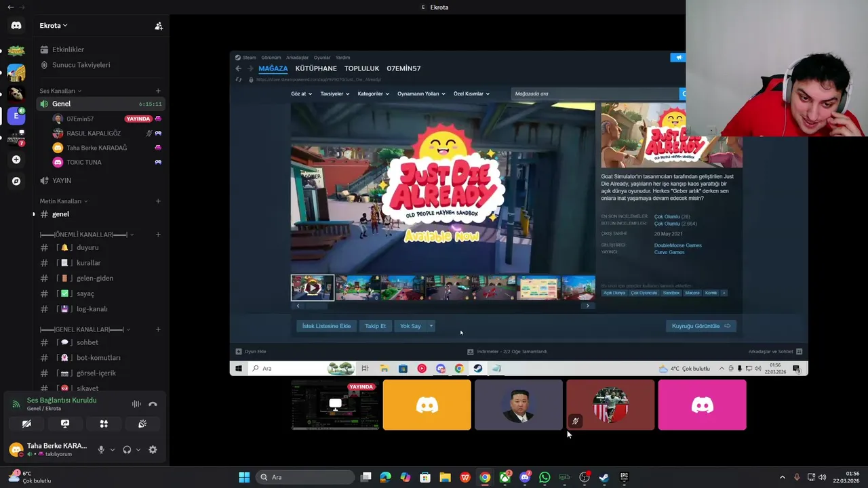The height and width of the screenshot is (488, 868).
Task: Click Add a Server plus icon
Action: (x=16, y=159)
